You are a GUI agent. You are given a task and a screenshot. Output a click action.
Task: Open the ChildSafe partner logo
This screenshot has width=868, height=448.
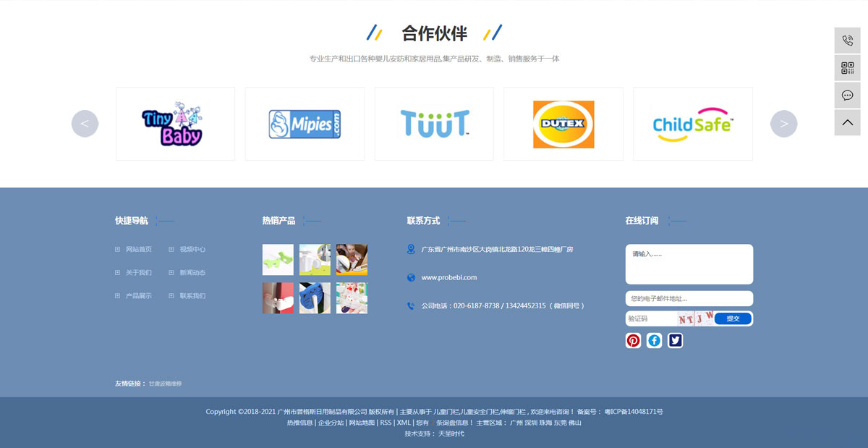[693, 124]
